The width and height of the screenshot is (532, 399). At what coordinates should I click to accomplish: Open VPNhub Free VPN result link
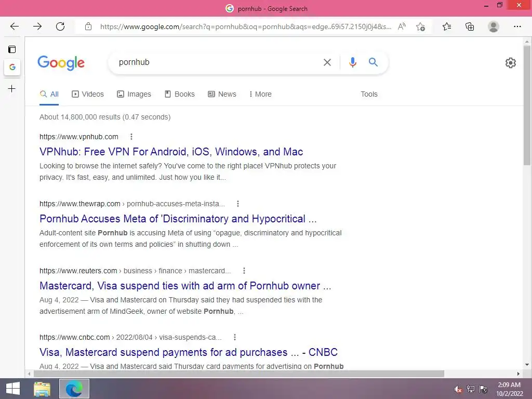(x=171, y=152)
